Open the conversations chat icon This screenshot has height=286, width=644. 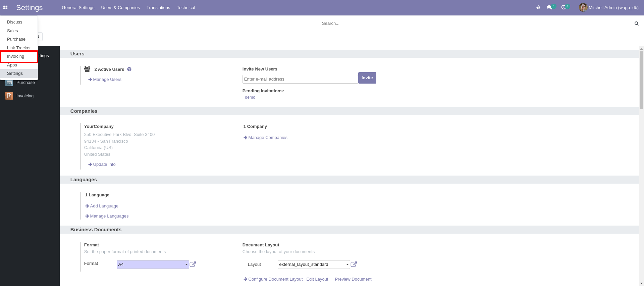tap(549, 7)
